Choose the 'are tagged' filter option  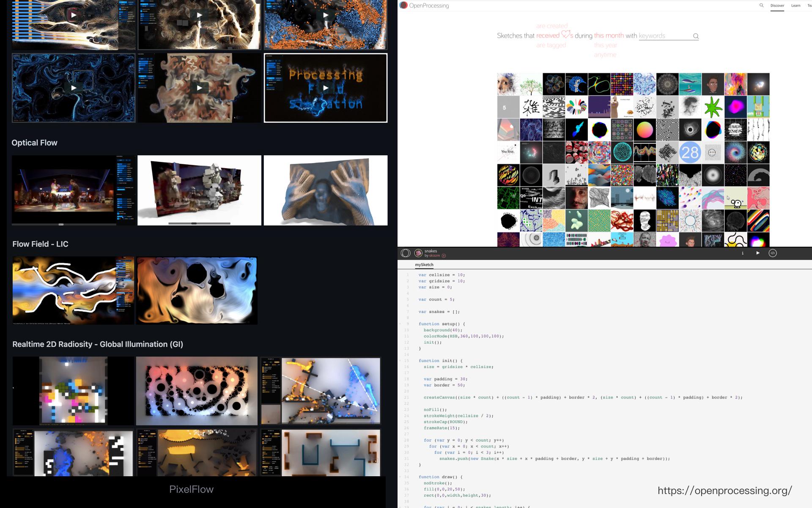(x=551, y=45)
